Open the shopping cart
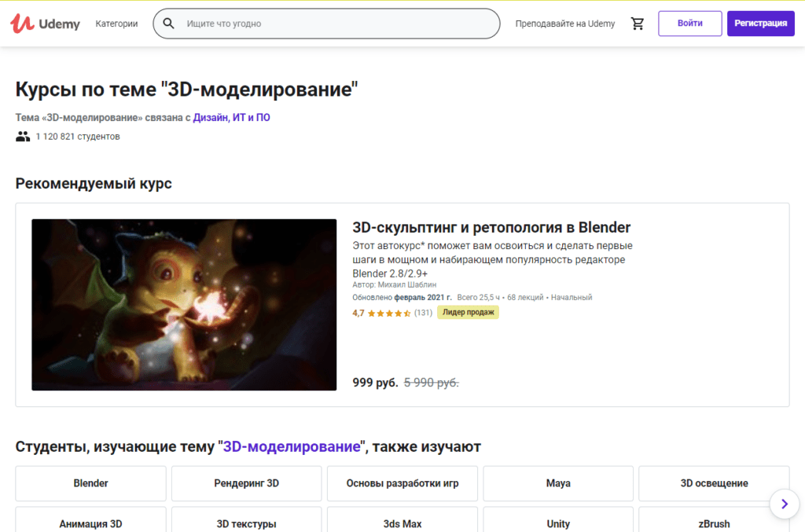805x532 pixels. [638, 24]
